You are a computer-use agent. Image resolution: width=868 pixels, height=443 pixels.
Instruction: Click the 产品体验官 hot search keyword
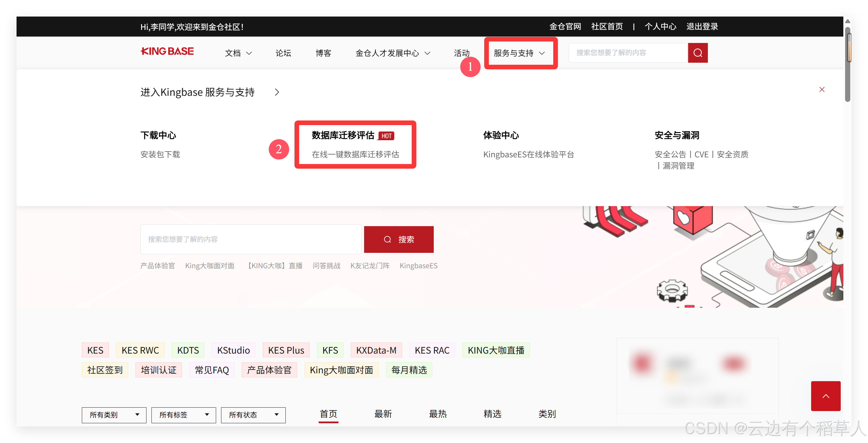(158, 266)
